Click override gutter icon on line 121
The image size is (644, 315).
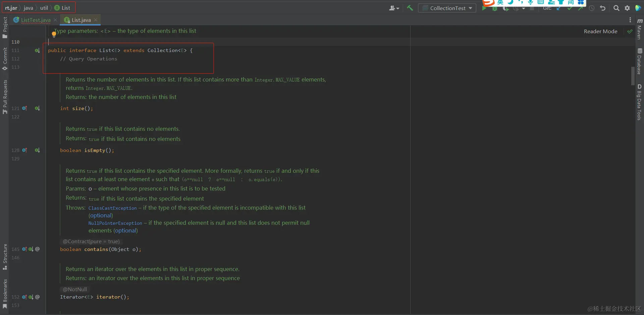tap(24, 108)
